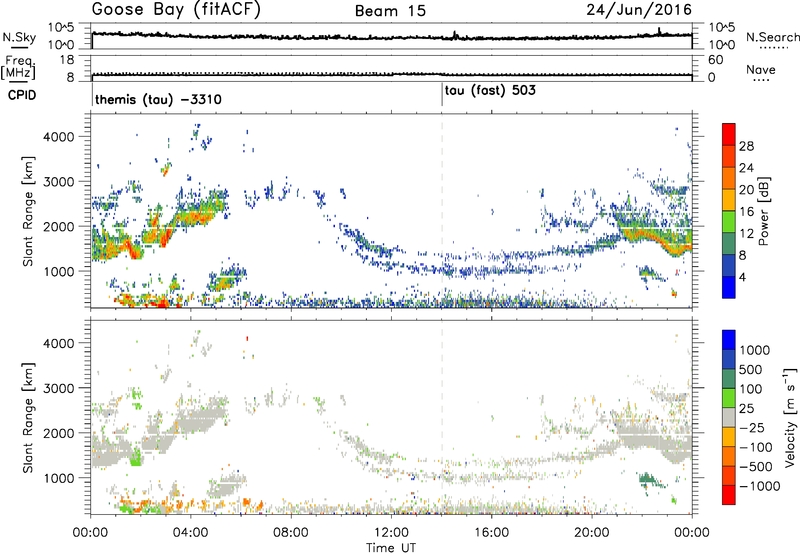800x554 pixels.
Task: Click the power panel 'Slant Range [km]' label
Action: 28,211
